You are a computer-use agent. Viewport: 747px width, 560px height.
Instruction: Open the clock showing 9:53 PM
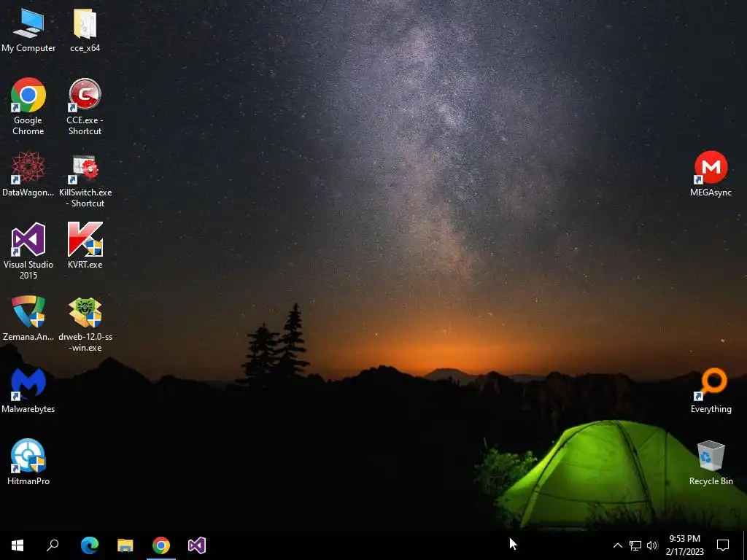click(x=684, y=545)
